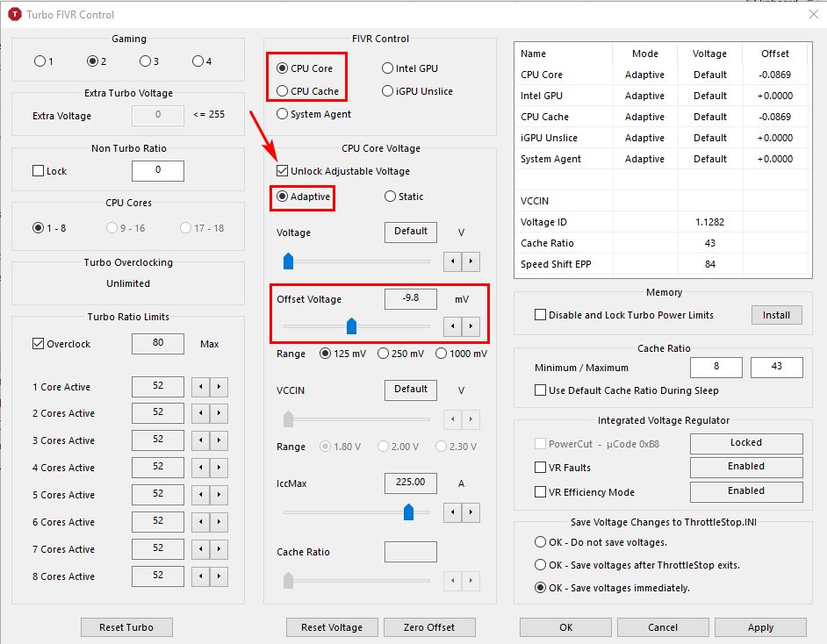
Task: Click the Reset Voltage button
Action: pos(332,627)
